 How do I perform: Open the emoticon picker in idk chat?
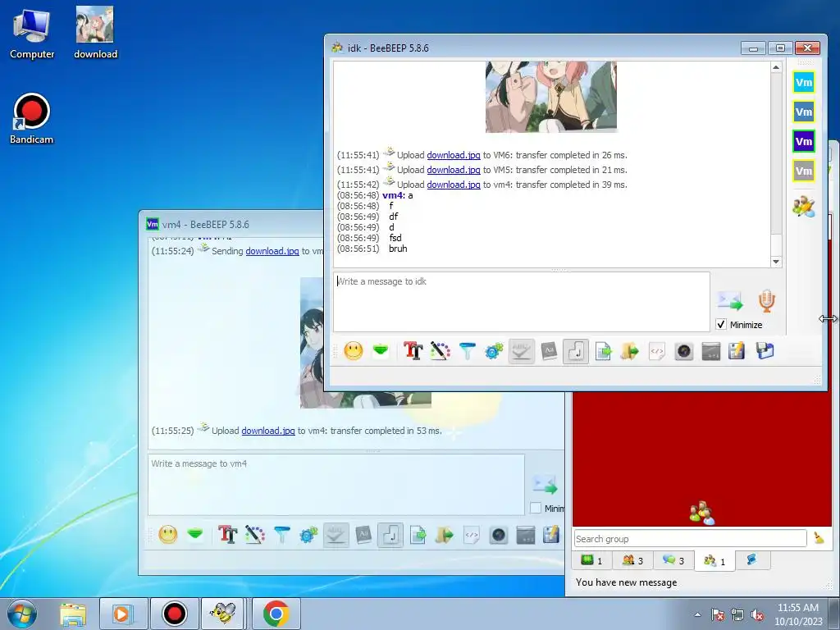click(x=353, y=351)
